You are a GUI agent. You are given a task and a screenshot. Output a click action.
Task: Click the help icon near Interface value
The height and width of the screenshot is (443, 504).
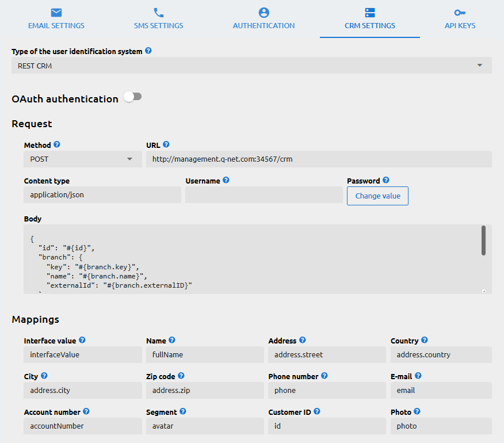(x=82, y=341)
